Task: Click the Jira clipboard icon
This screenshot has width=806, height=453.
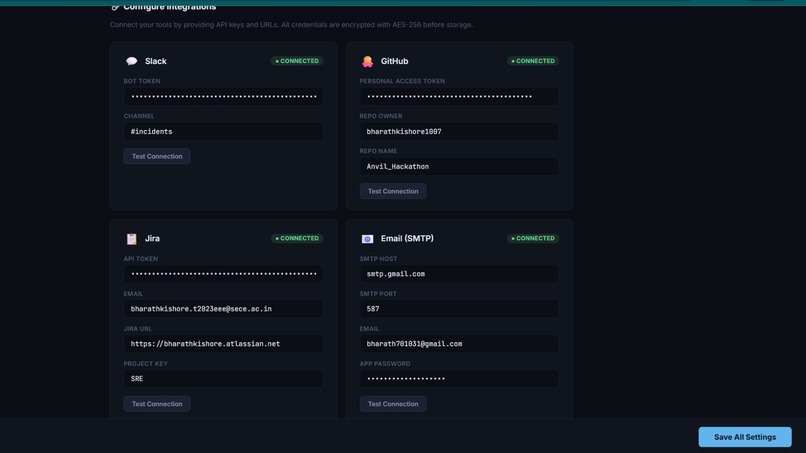Action: pos(132,239)
